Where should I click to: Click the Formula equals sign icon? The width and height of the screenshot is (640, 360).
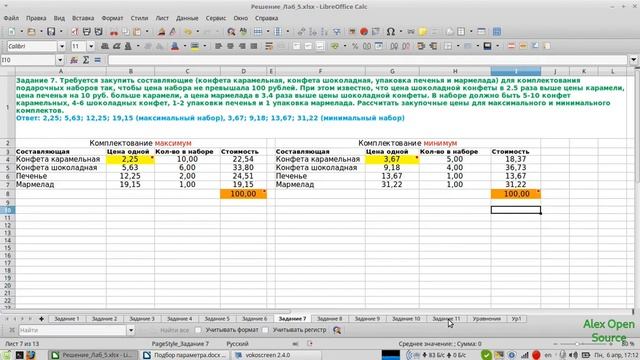click(98, 60)
